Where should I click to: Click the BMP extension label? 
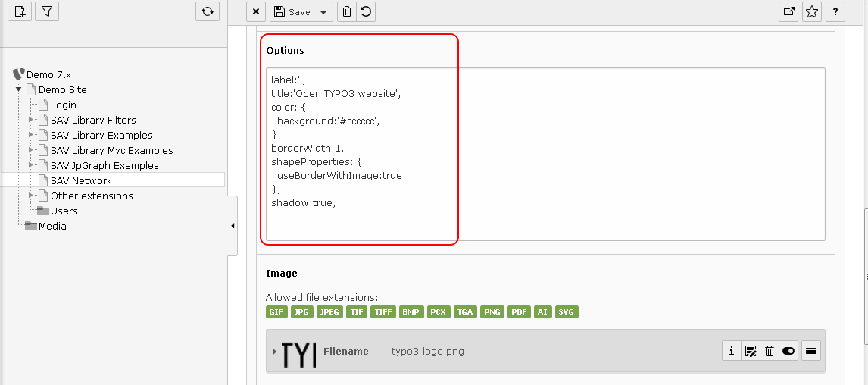click(411, 312)
